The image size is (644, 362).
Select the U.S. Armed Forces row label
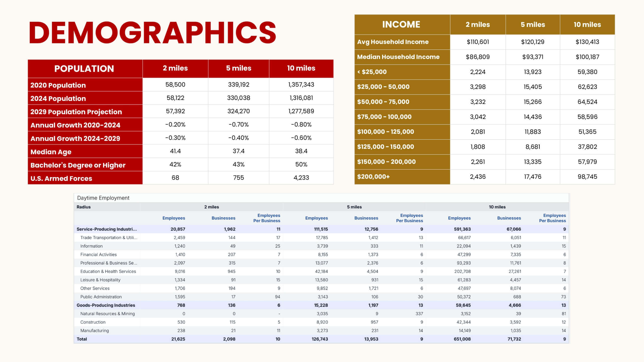click(x=61, y=178)
